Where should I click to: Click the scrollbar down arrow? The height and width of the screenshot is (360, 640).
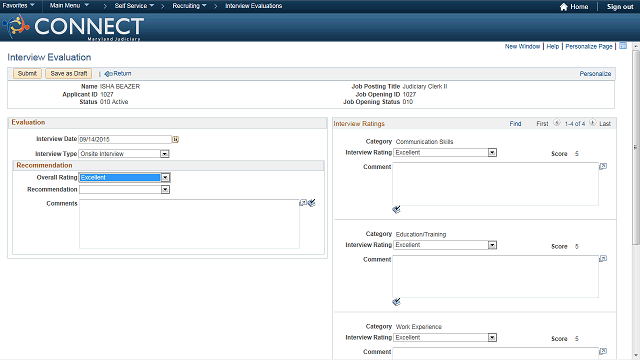[x=636, y=356]
